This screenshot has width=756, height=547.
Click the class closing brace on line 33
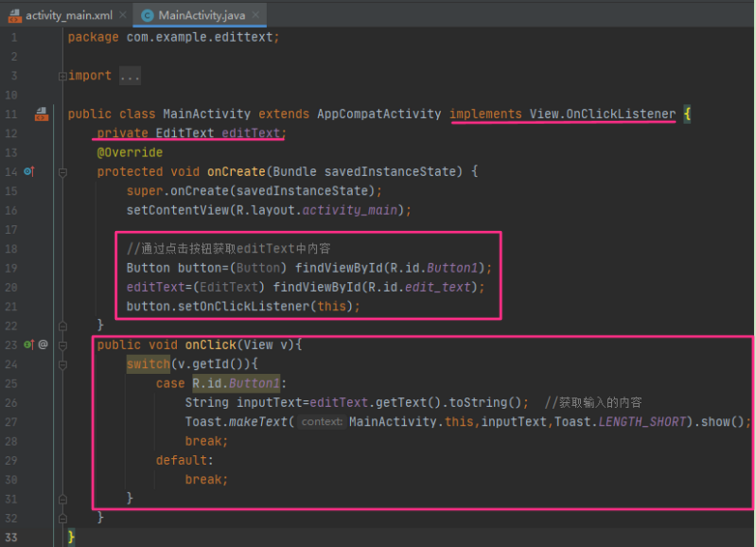72,537
